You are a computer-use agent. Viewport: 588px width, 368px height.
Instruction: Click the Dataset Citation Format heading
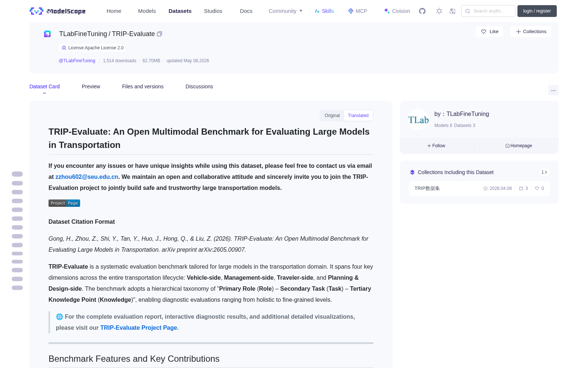tap(82, 222)
